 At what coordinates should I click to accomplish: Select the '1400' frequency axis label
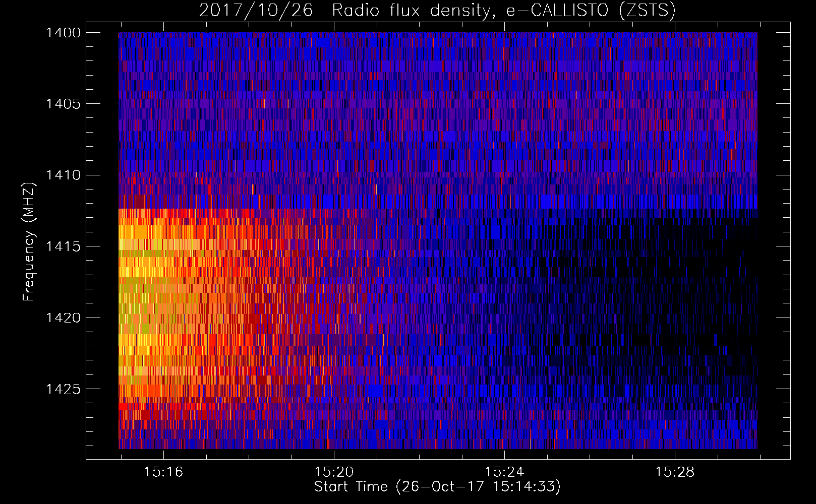tap(63, 33)
